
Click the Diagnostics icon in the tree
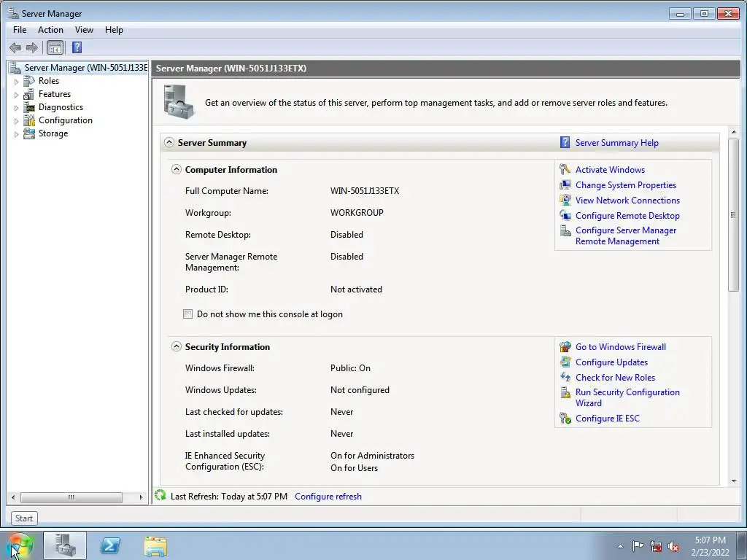click(29, 107)
